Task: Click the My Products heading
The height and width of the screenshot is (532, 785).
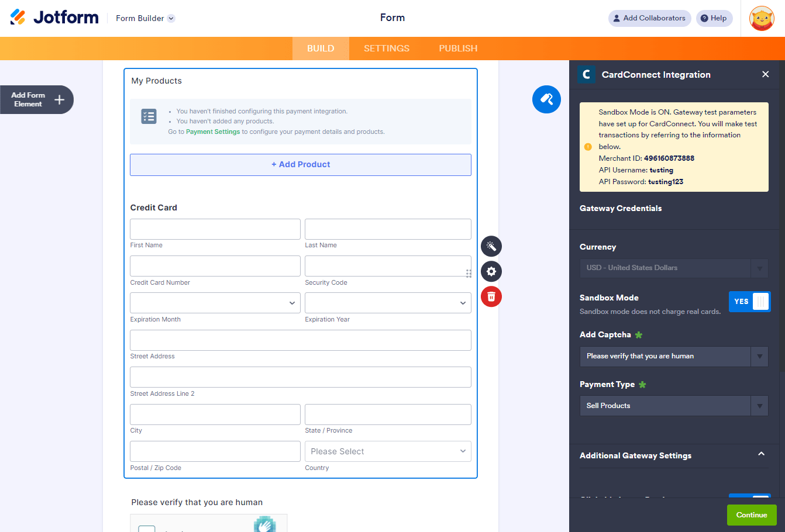Action: [157, 81]
